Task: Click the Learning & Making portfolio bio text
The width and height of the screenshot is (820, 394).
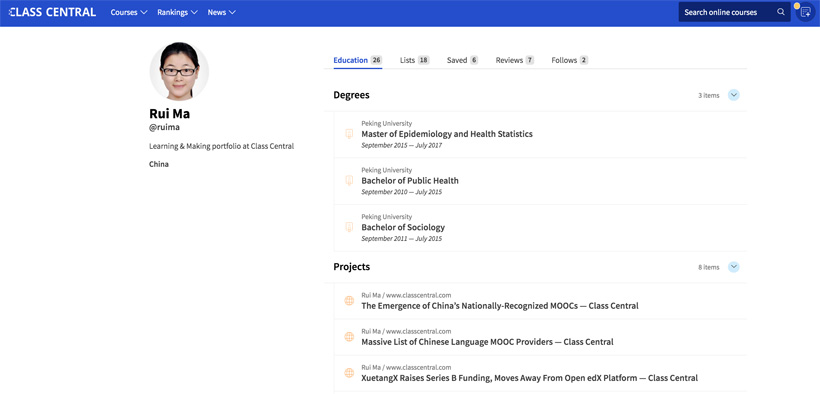Action: coord(221,147)
